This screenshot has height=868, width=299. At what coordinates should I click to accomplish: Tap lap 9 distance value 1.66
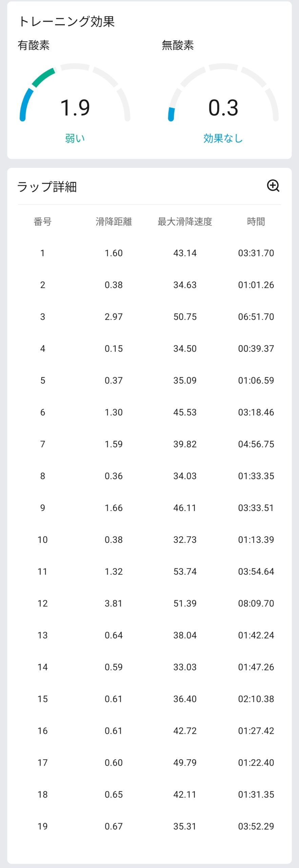click(114, 508)
